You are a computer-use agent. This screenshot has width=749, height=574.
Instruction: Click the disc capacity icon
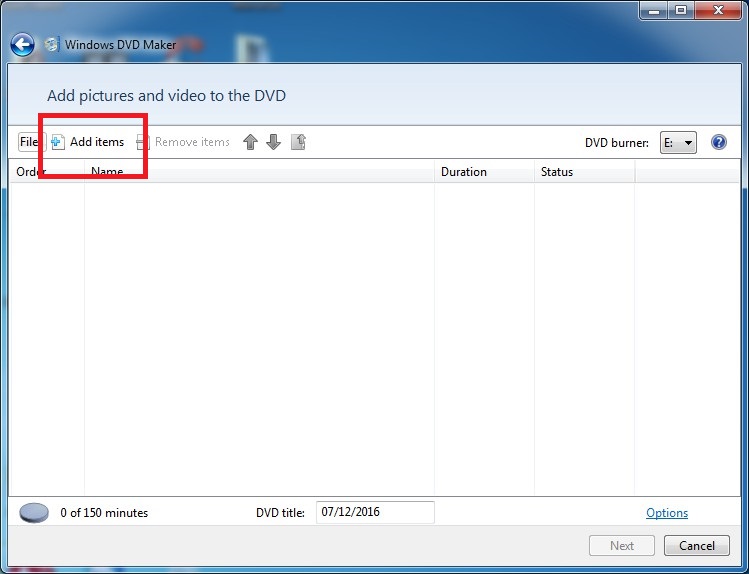[34, 513]
